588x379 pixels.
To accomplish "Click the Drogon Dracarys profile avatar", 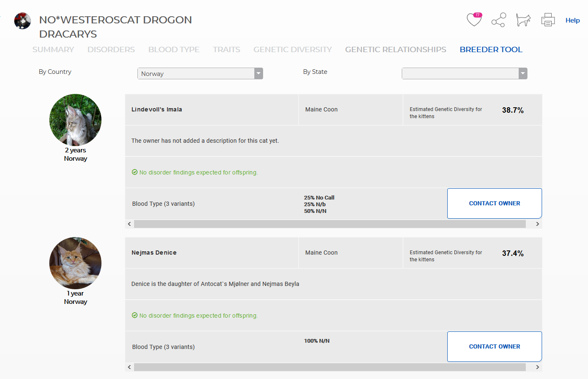I will [x=23, y=21].
